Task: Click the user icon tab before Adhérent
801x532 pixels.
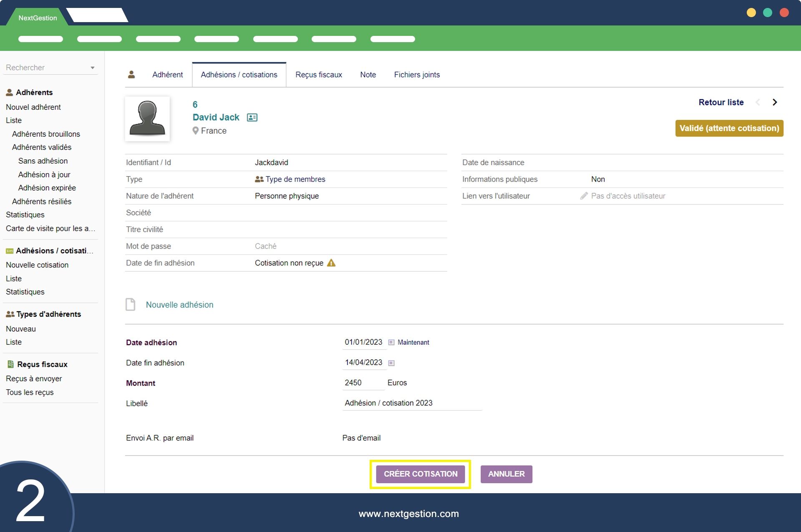Action: [131, 75]
